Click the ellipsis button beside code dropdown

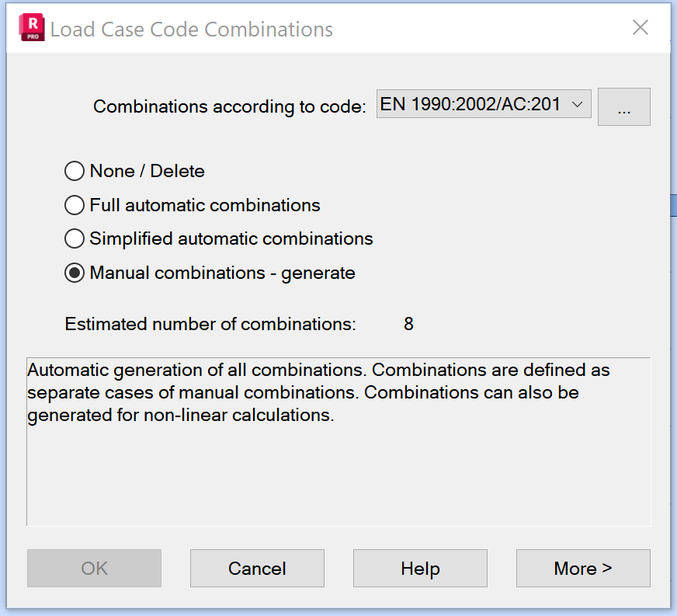point(623,107)
